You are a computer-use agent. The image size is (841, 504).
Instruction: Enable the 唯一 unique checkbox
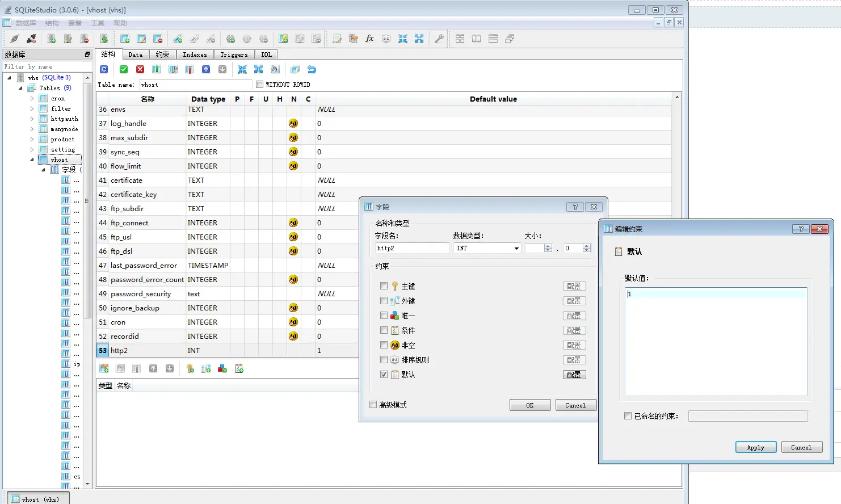pos(384,316)
